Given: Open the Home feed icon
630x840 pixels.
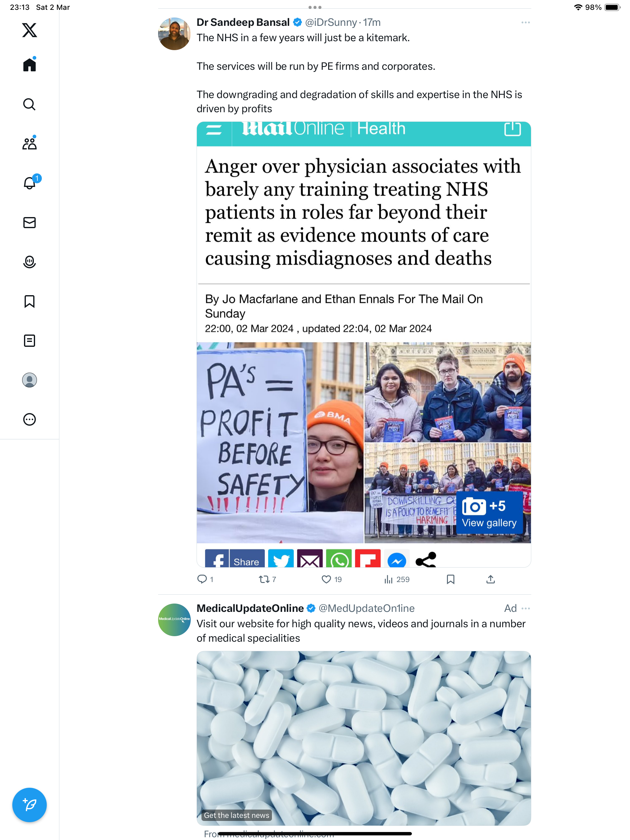Looking at the screenshot, I should [x=29, y=64].
